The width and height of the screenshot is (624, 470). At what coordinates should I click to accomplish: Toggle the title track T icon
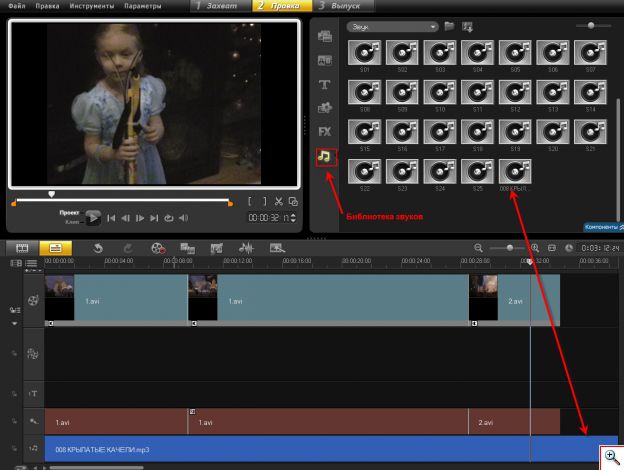(33, 394)
